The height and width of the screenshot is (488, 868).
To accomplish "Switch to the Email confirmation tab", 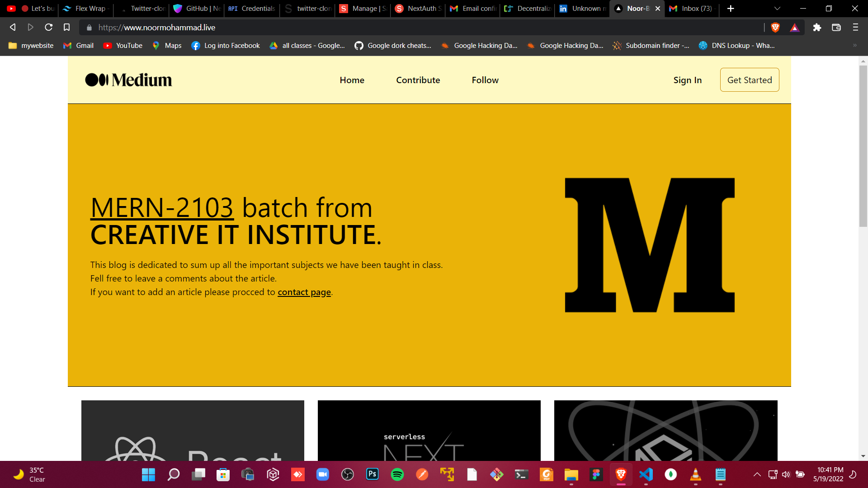I will pos(473,9).
